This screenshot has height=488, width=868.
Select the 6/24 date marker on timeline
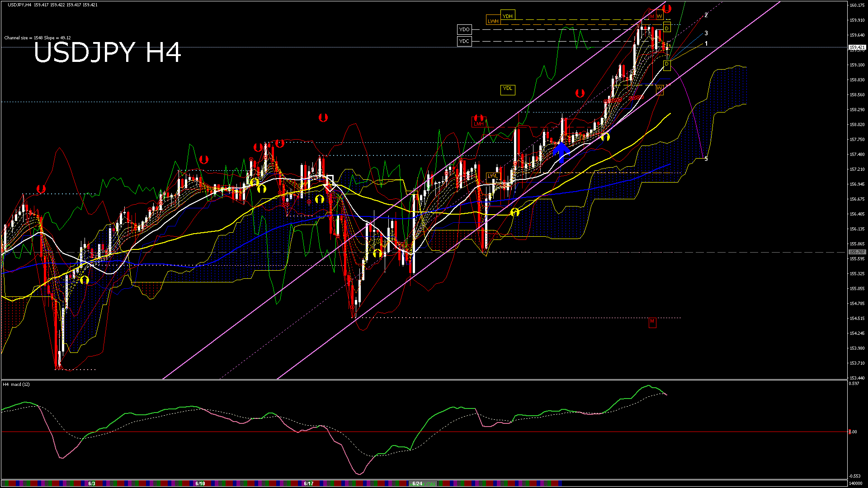tap(417, 483)
